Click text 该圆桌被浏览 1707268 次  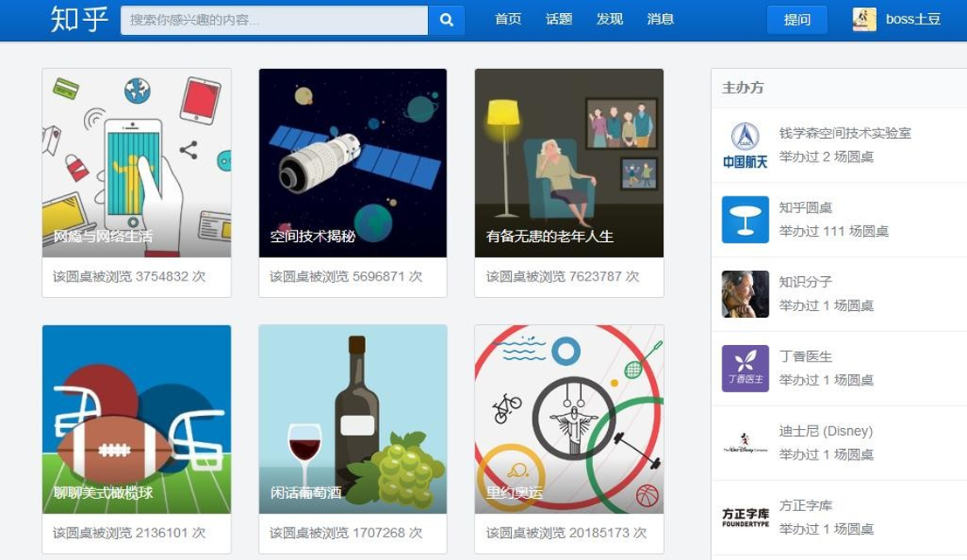pos(346,533)
